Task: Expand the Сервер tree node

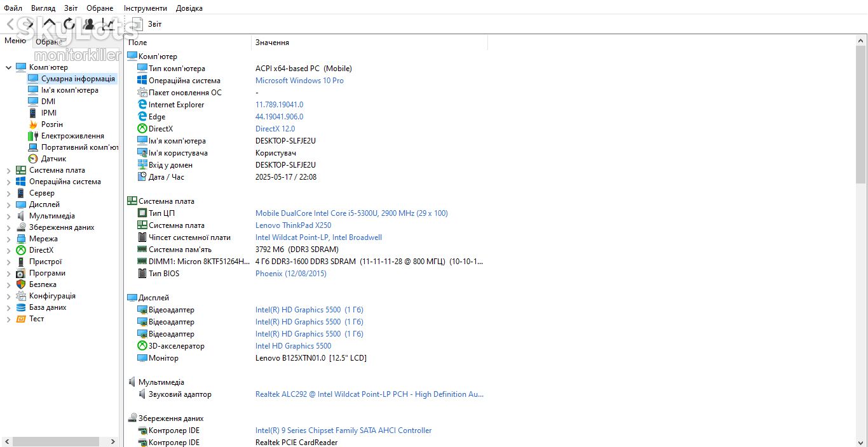Action: tap(8, 193)
